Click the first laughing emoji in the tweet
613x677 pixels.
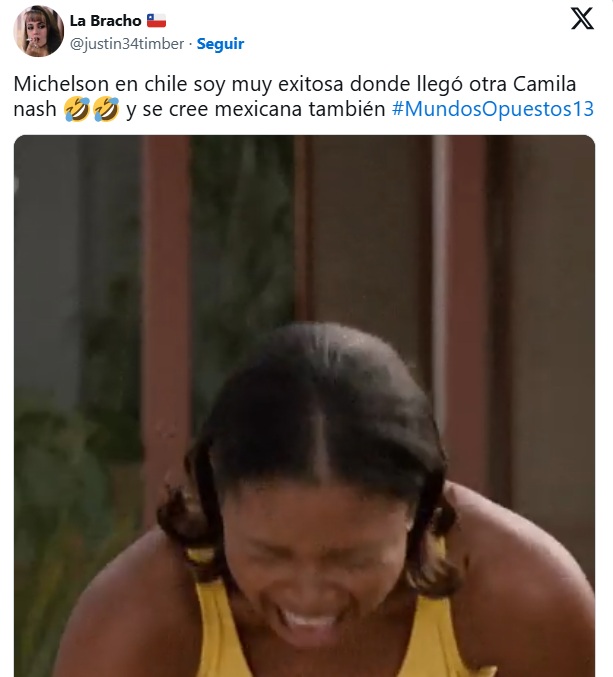(x=77, y=109)
